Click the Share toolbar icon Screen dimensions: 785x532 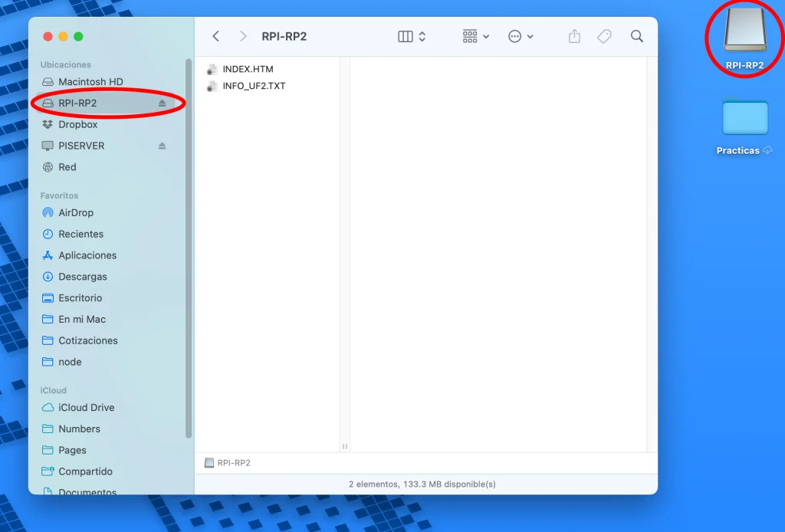[574, 36]
